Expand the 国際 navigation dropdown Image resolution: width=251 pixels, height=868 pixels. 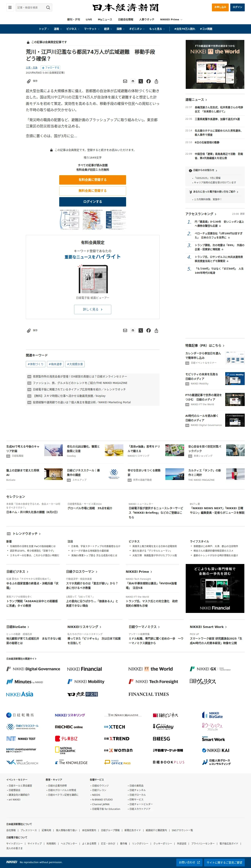click(120, 29)
